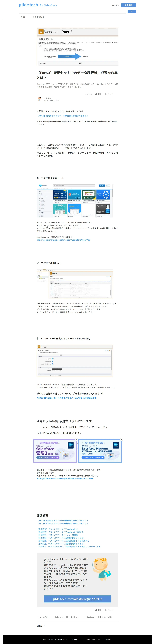The height and width of the screenshot is (644, 155).
Task: Open the Part.3 header thumbnail image
Action: pyautogui.click(x=77, y=47)
